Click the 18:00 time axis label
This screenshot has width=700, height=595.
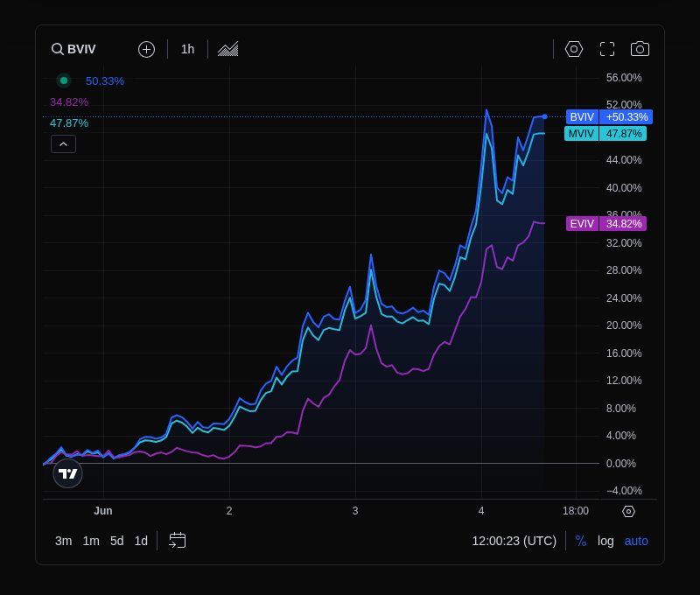[576, 511]
